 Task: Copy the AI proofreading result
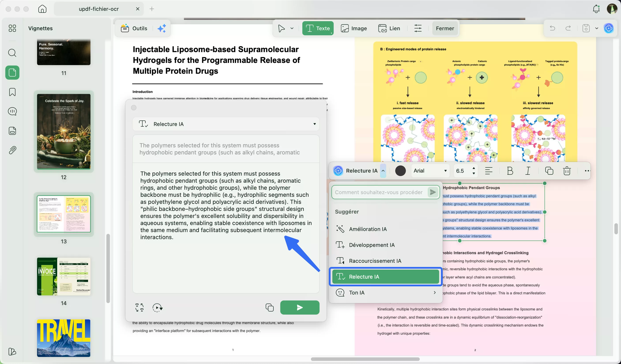tap(269, 307)
